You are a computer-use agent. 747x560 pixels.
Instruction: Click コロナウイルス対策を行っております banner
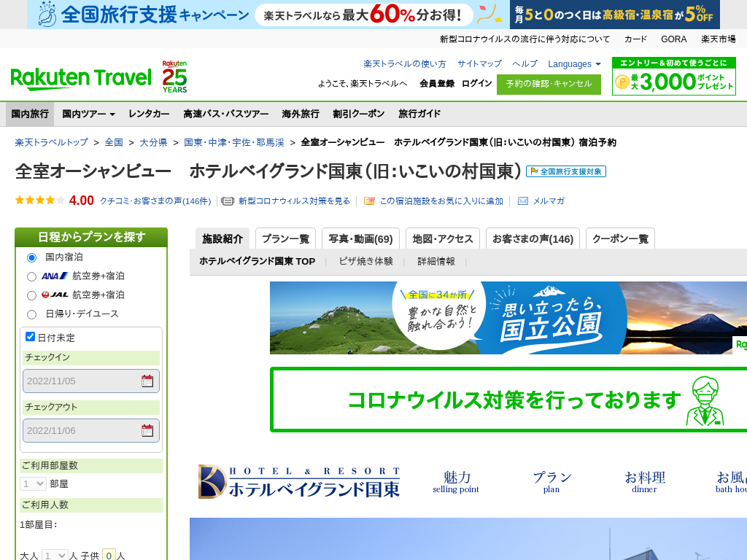click(x=508, y=400)
